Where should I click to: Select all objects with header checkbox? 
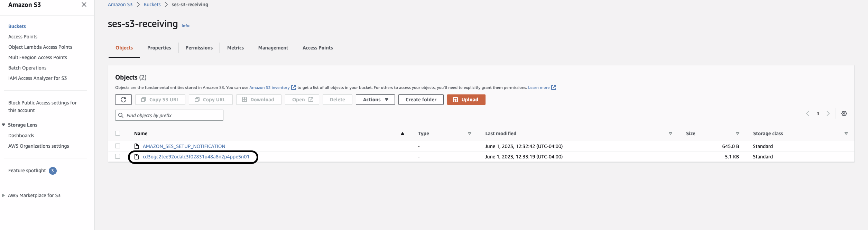click(x=118, y=133)
